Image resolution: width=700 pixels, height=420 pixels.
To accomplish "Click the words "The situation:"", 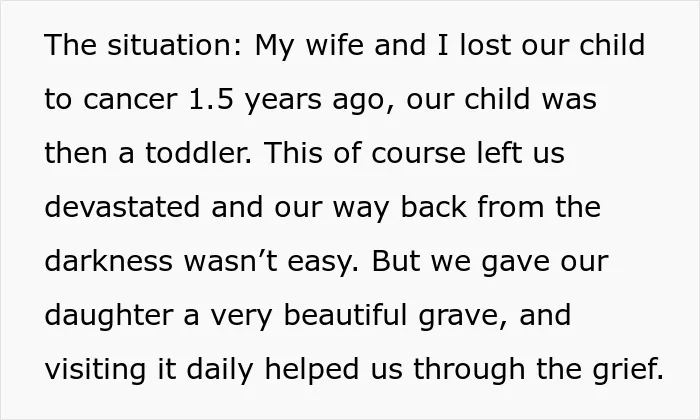I will pos(143,45).
